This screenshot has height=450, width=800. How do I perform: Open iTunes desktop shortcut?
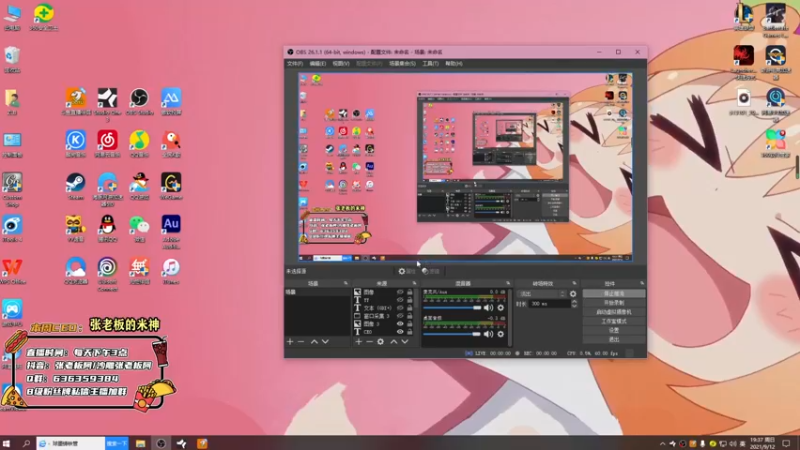point(171,271)
